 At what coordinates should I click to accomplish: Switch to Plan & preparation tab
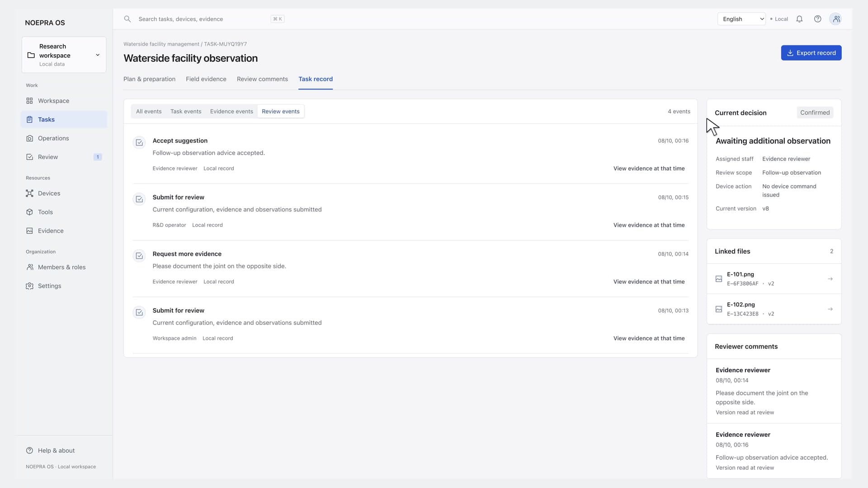[149, 79]
